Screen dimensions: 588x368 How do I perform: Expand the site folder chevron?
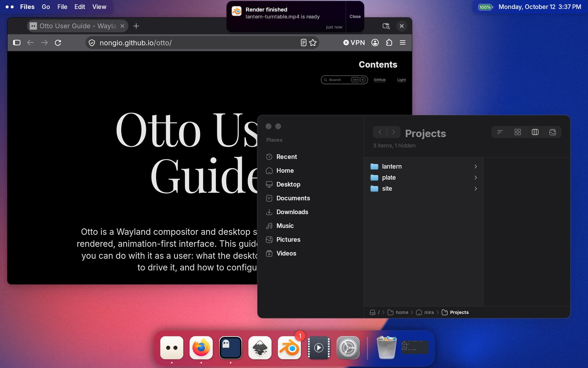click(476, 188)
